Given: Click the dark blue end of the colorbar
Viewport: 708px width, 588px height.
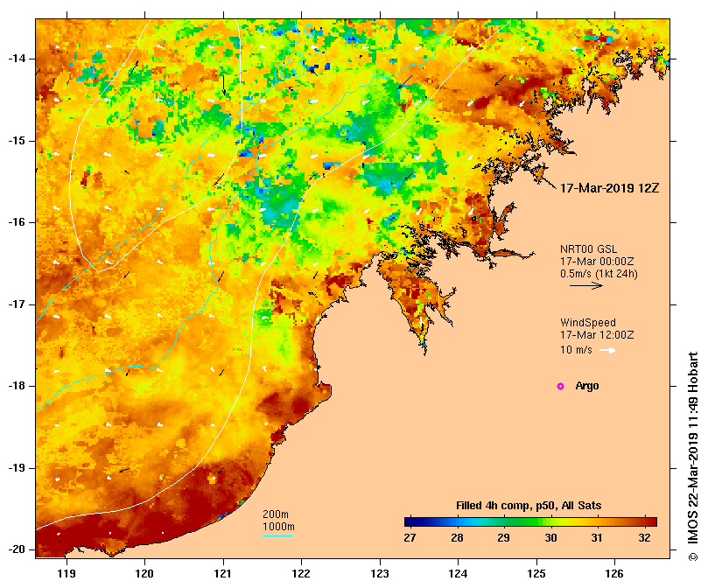Looking at the screenshot, I should pyautogui.click(x=411, y=522).
